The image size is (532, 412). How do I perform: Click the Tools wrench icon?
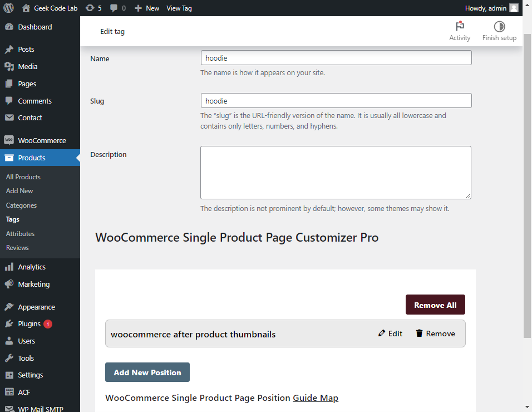[x=9, y=358]
